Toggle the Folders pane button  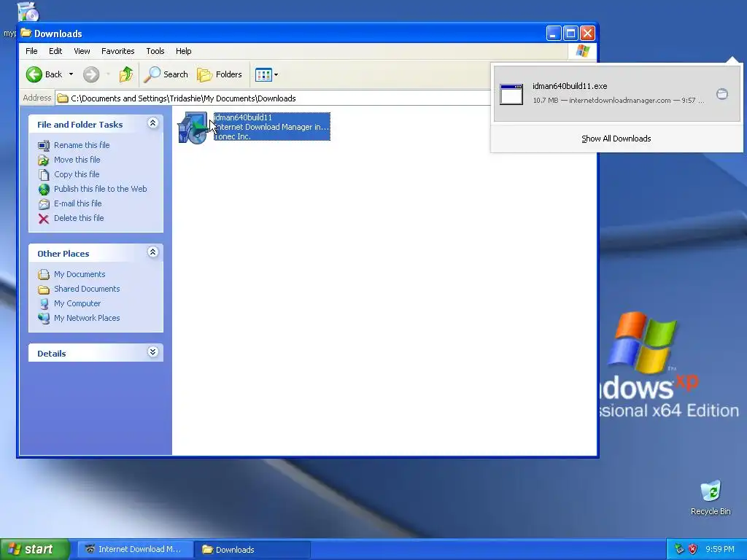(x=220, y=74)
